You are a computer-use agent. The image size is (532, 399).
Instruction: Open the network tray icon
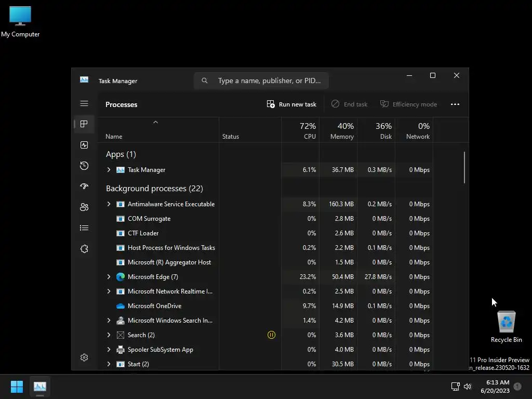(455, 387)
